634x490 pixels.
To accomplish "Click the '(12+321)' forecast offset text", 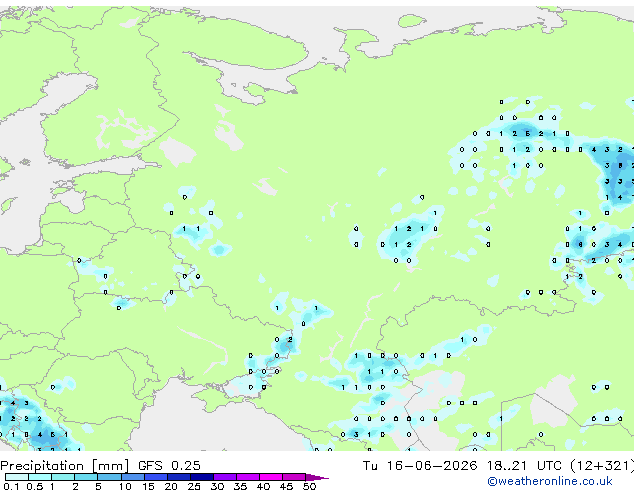I will [x=602, y=466].
